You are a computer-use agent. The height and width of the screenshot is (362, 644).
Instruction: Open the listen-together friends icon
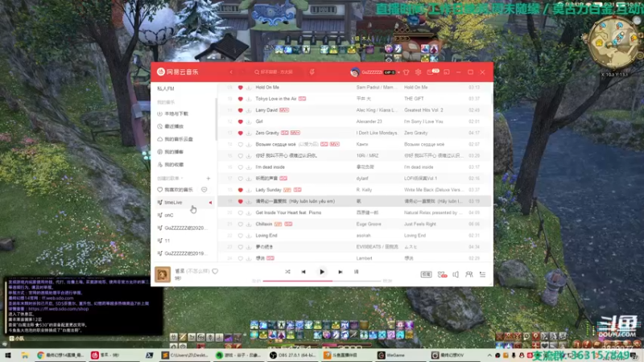coord(469,274)
